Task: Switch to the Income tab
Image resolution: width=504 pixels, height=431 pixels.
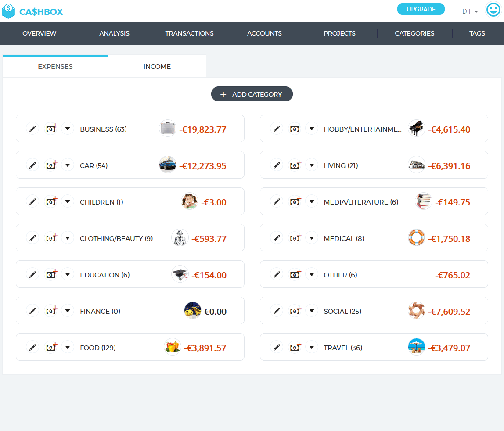Action: tap(157, 67)
